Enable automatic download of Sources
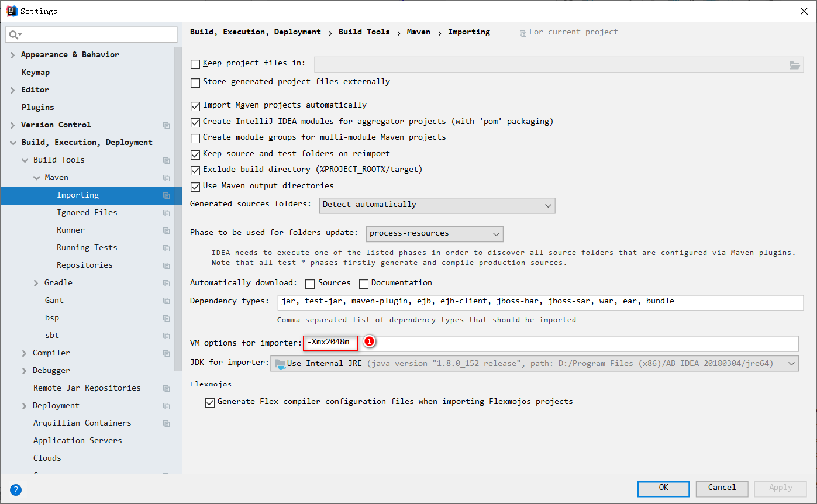817x504 pixels. point(310,284)
